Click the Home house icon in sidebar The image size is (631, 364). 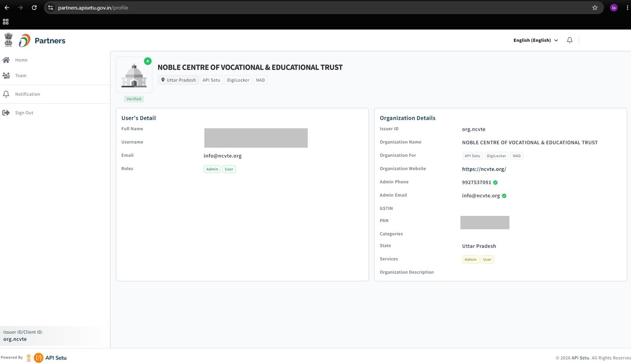click(6, 60)
